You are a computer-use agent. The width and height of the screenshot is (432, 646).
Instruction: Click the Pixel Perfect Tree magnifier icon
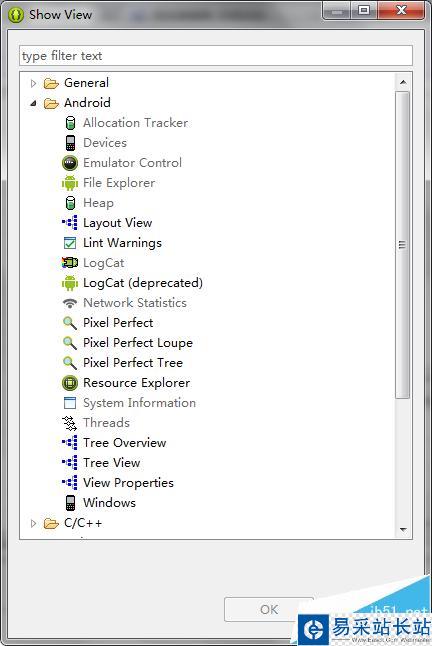tap(70, 363)
